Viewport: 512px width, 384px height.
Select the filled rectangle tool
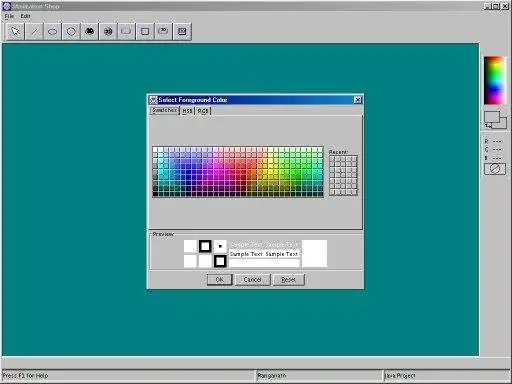(x=182, y=32)
